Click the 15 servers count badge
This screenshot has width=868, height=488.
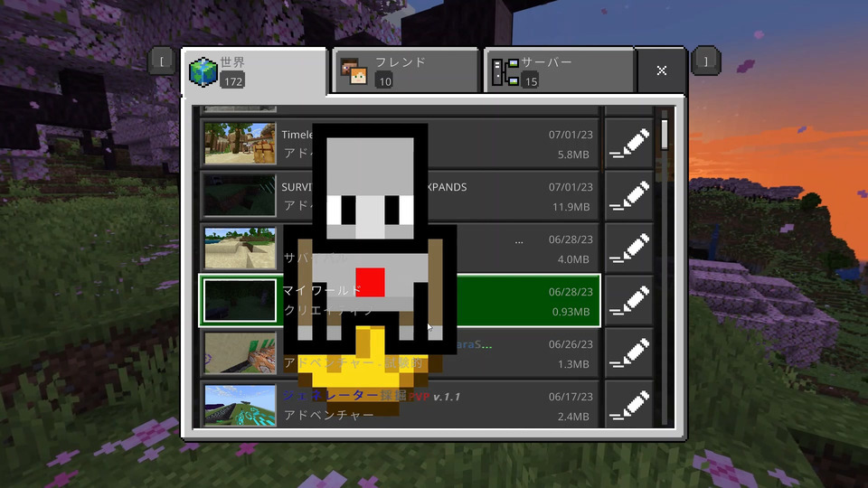pos(531,81)
